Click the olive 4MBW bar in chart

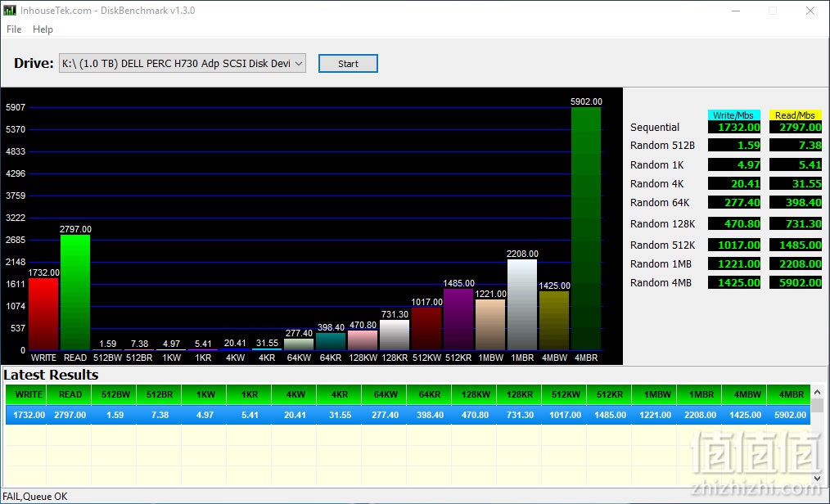tap(554, 321)
